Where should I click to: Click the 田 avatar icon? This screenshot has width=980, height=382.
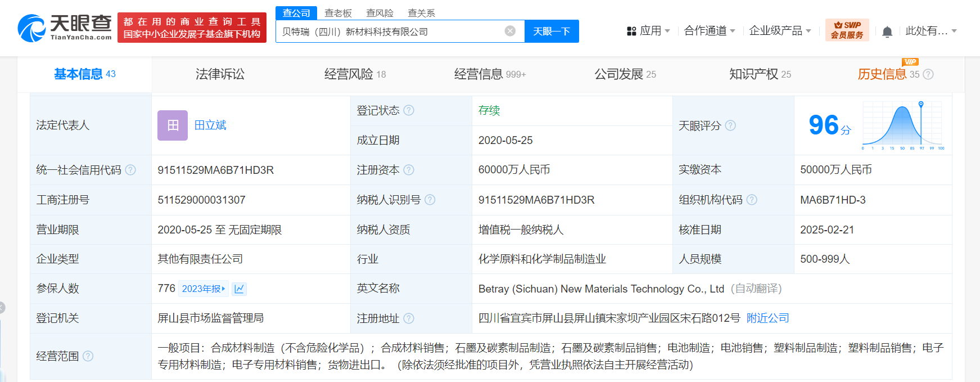(173, 125)
